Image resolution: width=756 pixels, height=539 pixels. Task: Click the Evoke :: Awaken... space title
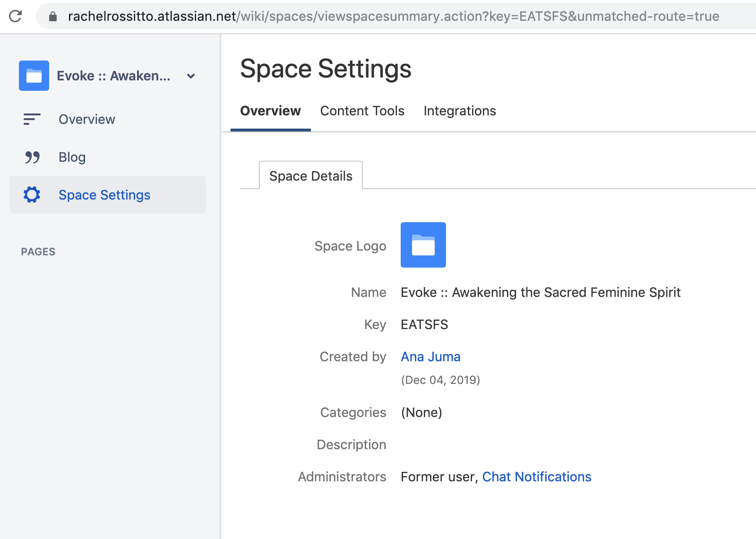point(113,76)
